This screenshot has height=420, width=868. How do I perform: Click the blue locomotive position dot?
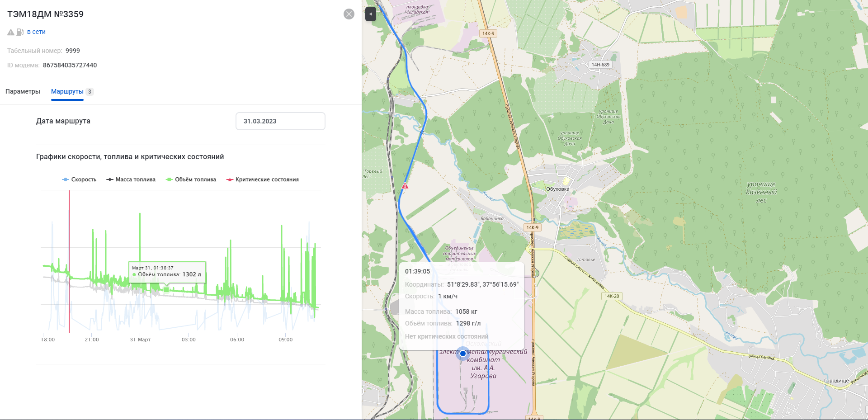pos(462,354)
